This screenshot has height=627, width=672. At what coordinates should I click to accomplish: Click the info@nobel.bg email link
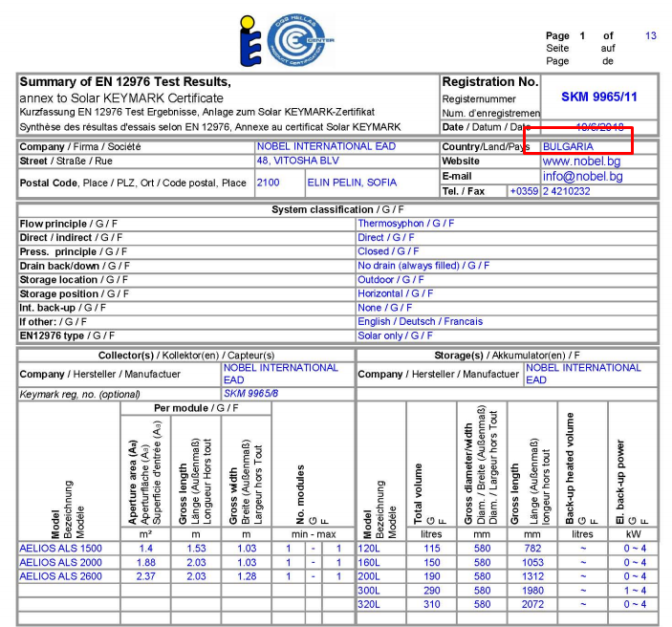pyautogui.click(x=582, y=176)
